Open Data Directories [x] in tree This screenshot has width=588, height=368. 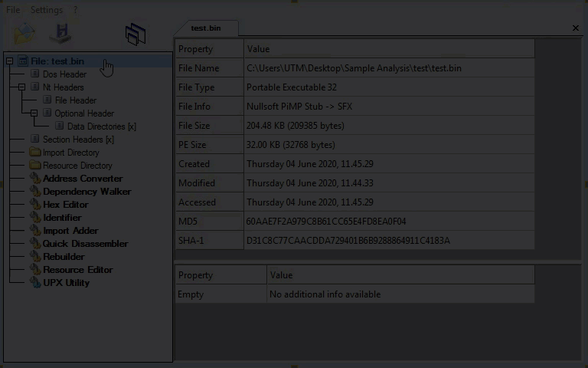102,127
